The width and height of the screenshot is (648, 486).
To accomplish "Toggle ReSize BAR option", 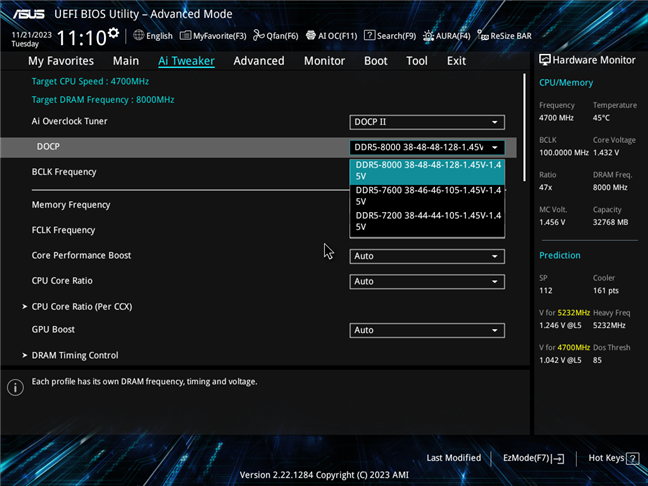I will pyautogui.click(x=504, y=36).
